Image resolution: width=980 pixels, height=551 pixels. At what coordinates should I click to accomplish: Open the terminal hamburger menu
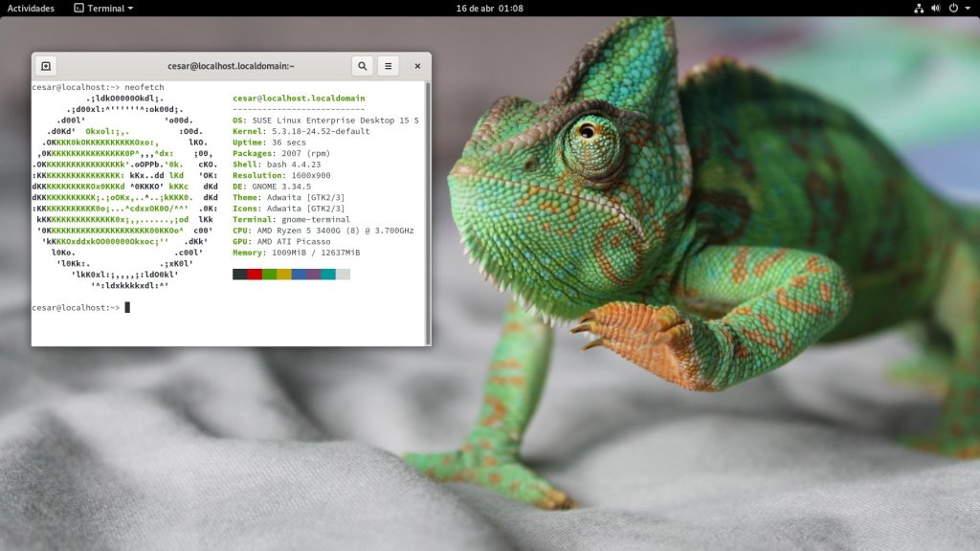(388, 66)
